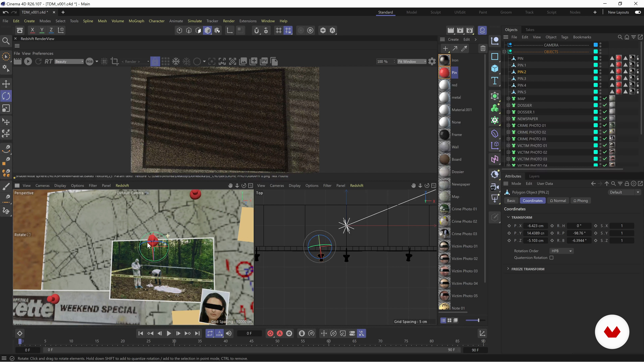Select the Coordinates attributes tab

(532, 201)
